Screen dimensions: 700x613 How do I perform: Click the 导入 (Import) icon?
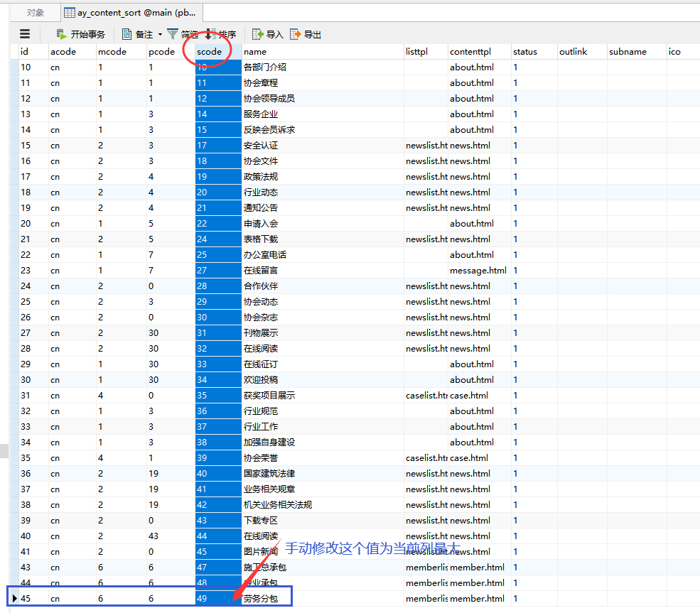[x=257, y=34]
